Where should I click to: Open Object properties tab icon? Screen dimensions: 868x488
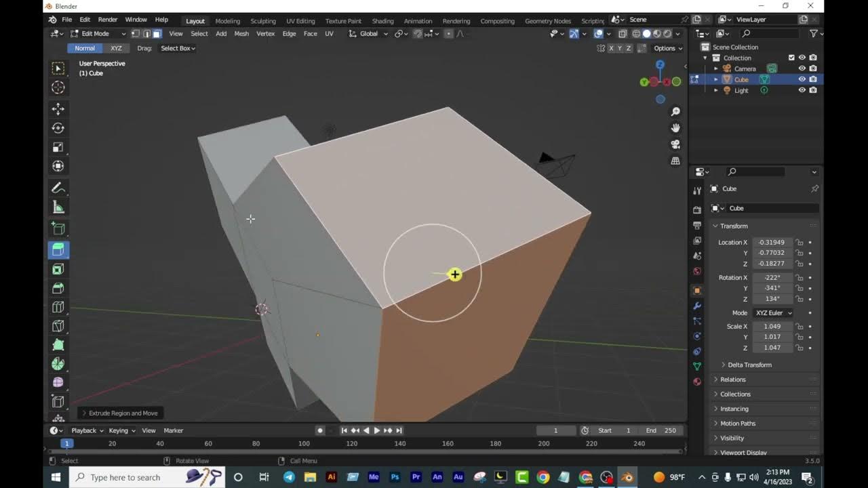[x=697, y=290]
